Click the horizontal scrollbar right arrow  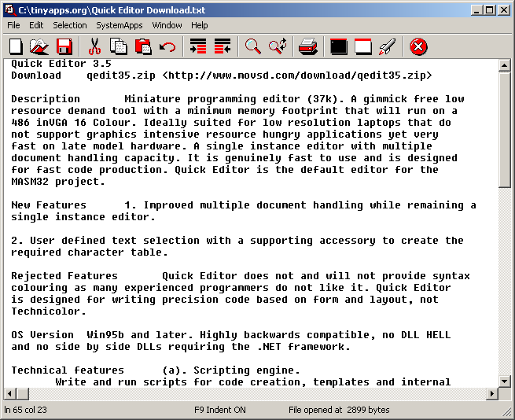(x=492, y=393)
